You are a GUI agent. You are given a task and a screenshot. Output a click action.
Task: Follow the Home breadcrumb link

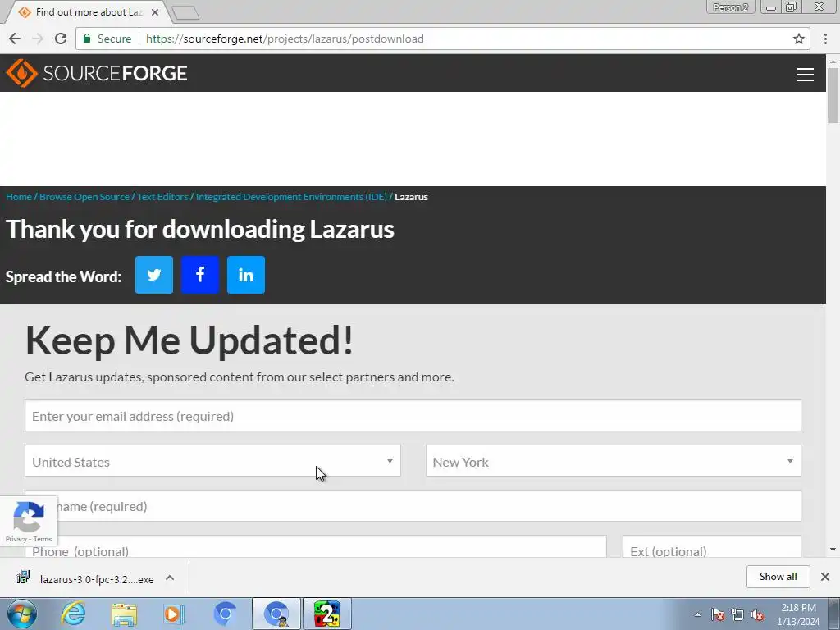point(19,197)
